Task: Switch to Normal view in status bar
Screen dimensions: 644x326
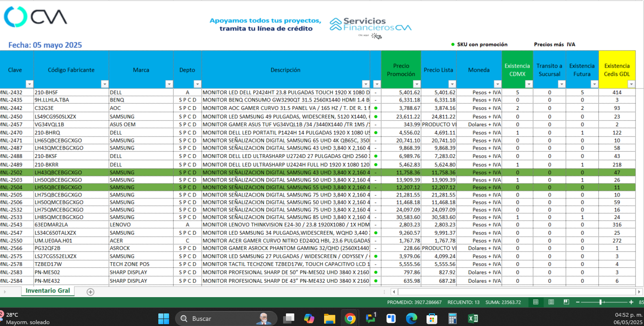Action: 536,302
